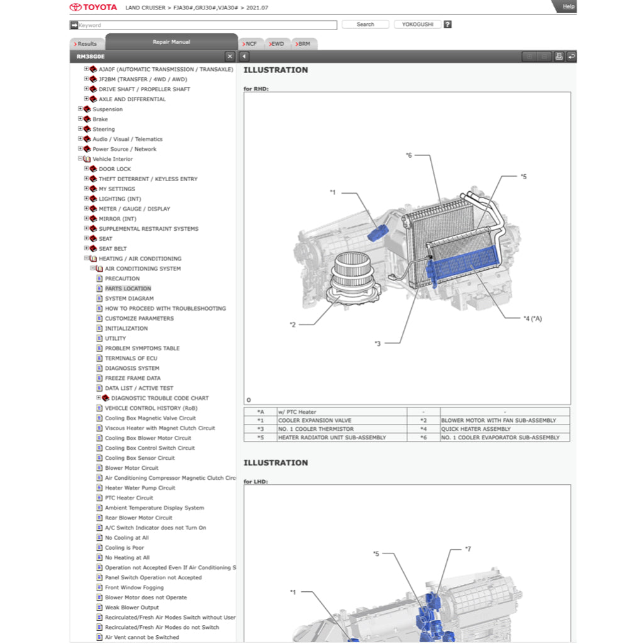Collapse the HEATING / AIR CONDITIONING node
644x644 pixels.
click(x=86, y=258)
